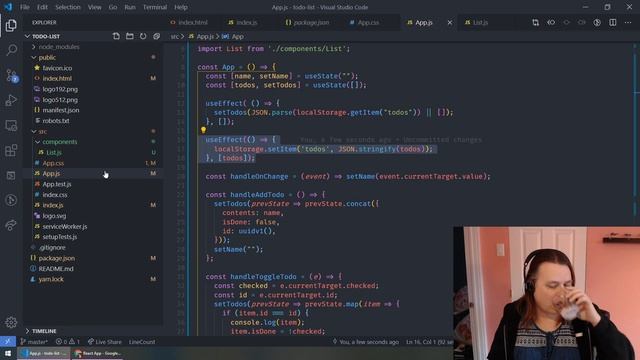
Task: Open the Terminal menu
Action: click(x=155, y=7)
